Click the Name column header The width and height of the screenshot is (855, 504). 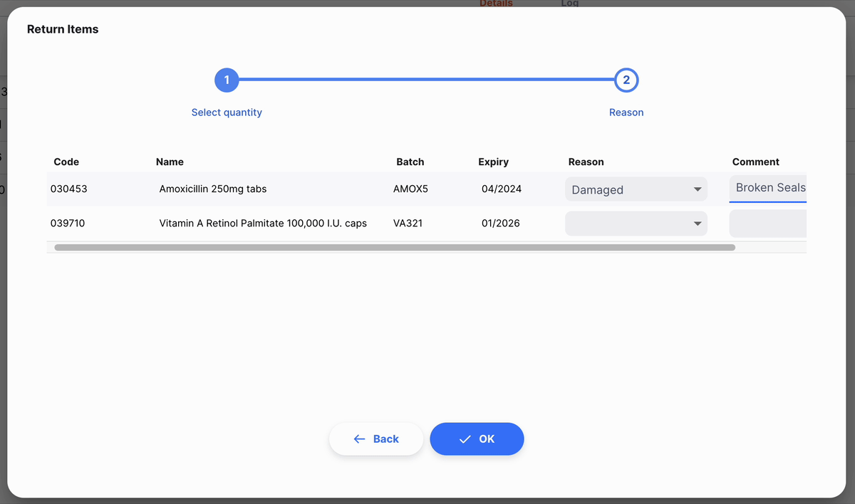(x=170, y=162)
